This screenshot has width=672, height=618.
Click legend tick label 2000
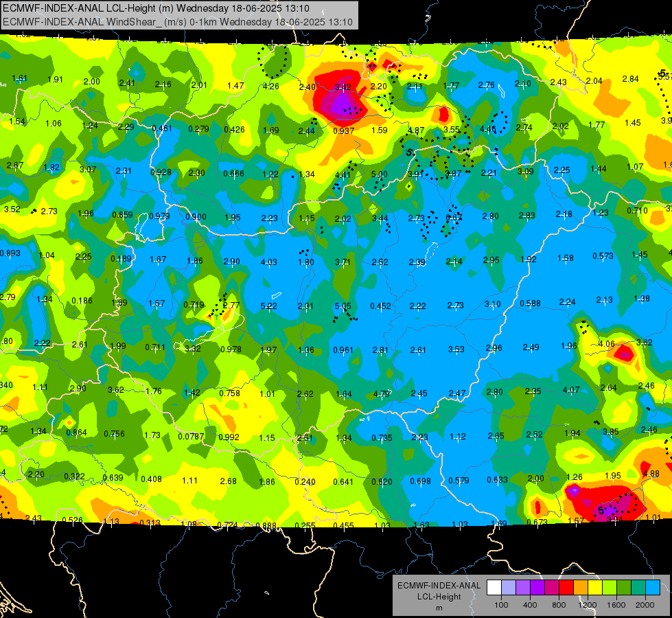[645, 605]
